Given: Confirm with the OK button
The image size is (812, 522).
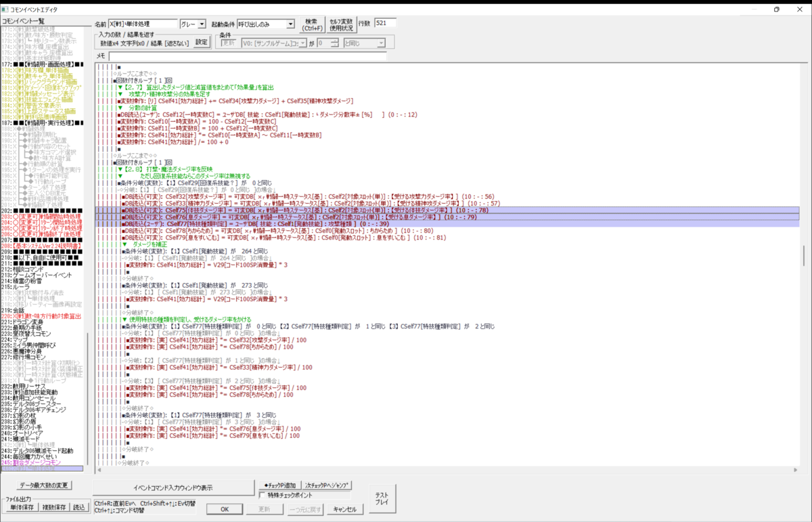Looking at the screenshot, I should 225,509.
